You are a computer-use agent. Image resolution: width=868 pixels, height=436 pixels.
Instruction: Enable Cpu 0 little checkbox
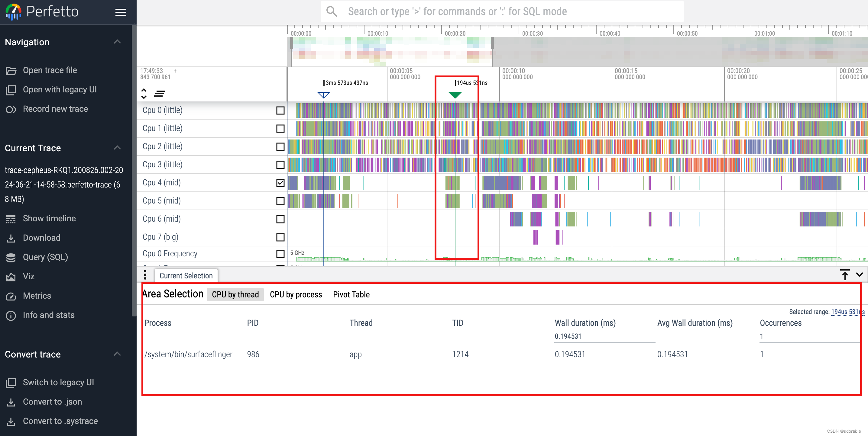(x=280, y=110)
